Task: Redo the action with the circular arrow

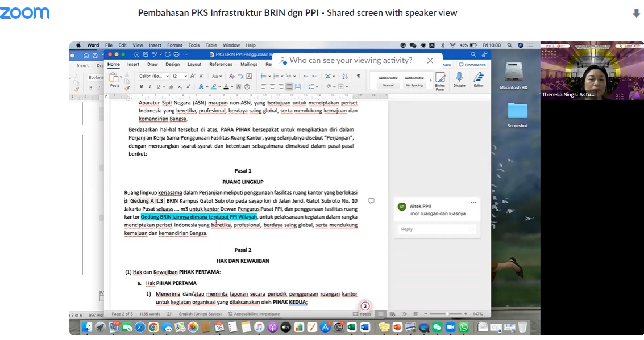Action: 168,54
